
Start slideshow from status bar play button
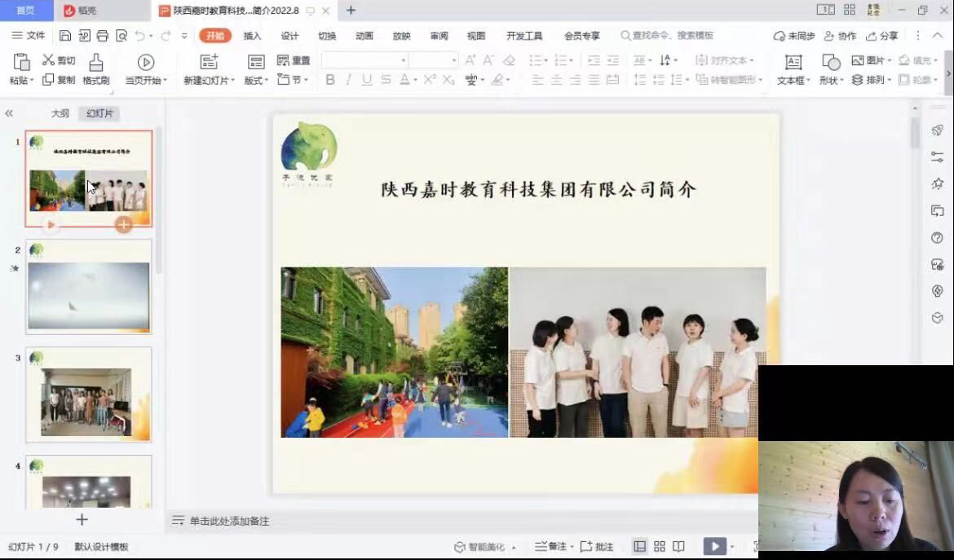(x=714, y=546)
